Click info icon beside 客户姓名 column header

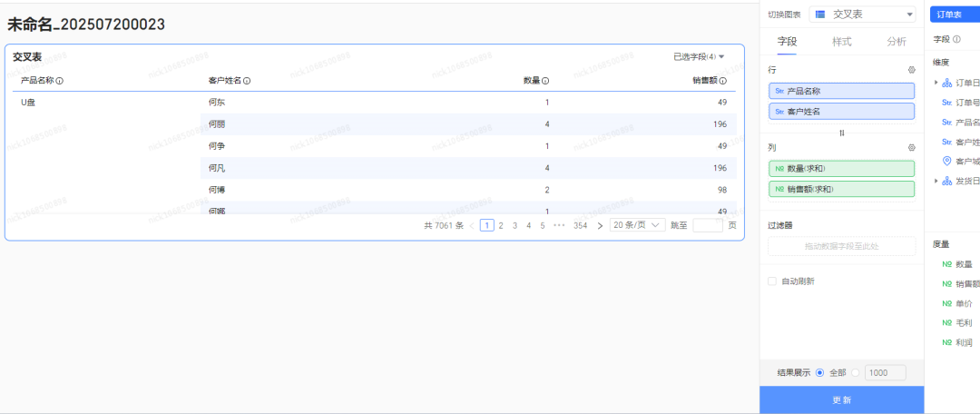pos(247,81)
